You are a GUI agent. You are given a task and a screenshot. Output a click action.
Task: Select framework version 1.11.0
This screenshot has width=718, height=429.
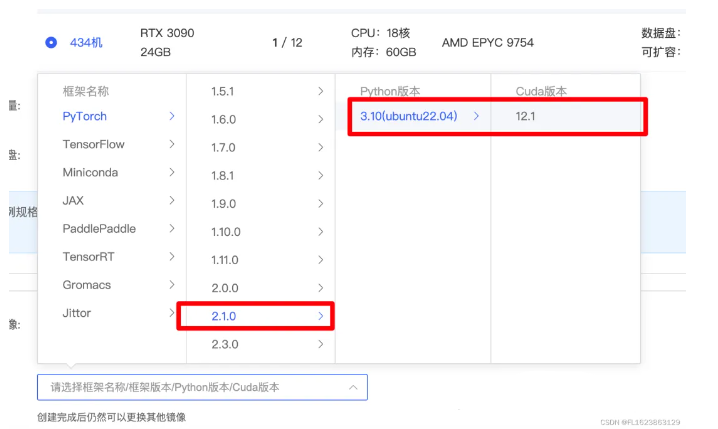point(225,260)
